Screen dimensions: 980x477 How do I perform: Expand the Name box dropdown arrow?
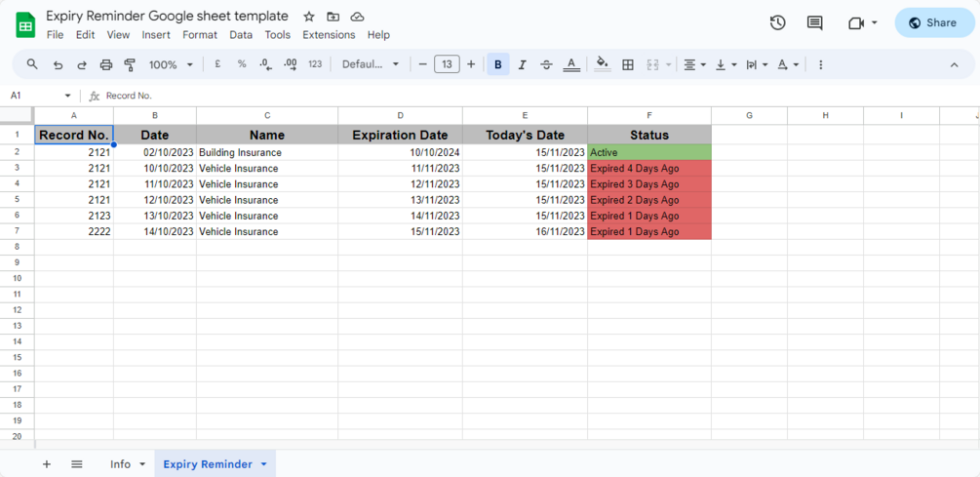click(67, 96)
